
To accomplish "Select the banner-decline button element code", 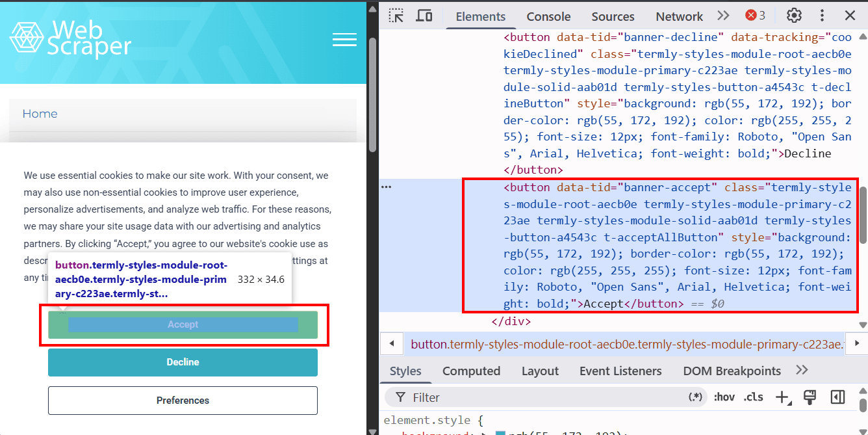I will point(678,103).
